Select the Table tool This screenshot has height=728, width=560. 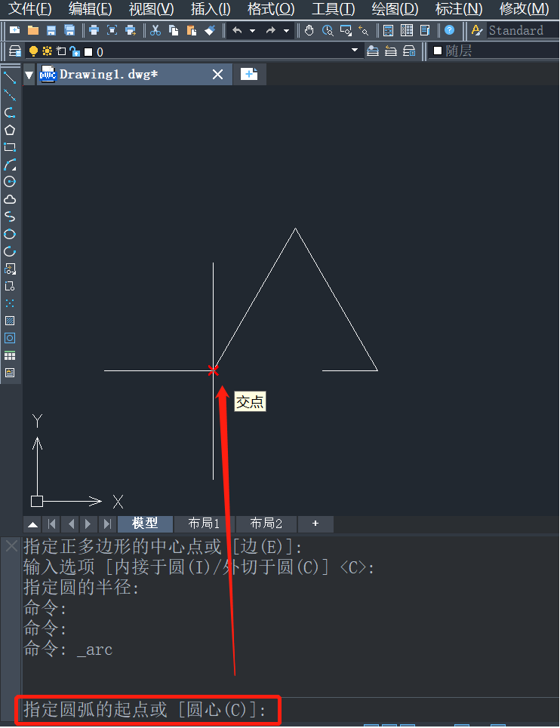coord(10,355)
